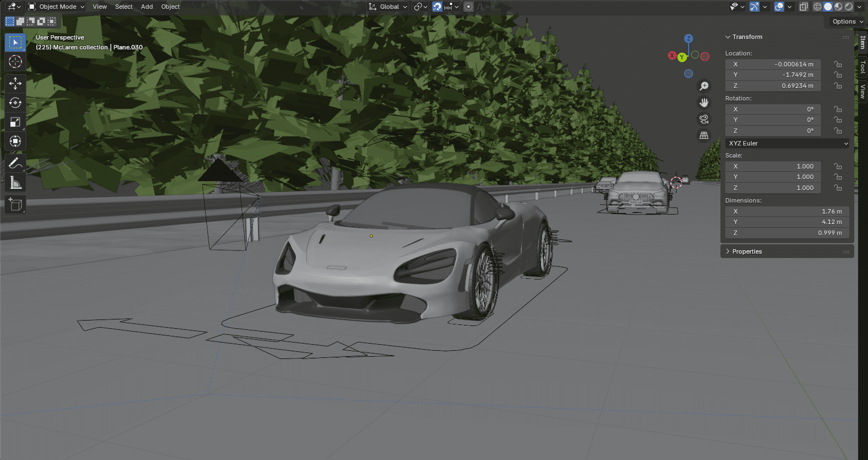Open the Object Mode dropdown
The width and height of the screenshot is (868, 460).
pos(56,7)
